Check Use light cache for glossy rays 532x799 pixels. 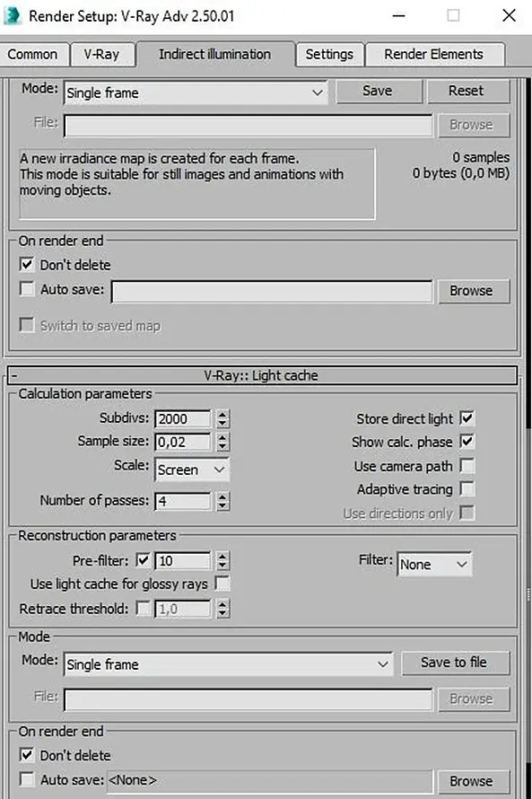[222, 584]
